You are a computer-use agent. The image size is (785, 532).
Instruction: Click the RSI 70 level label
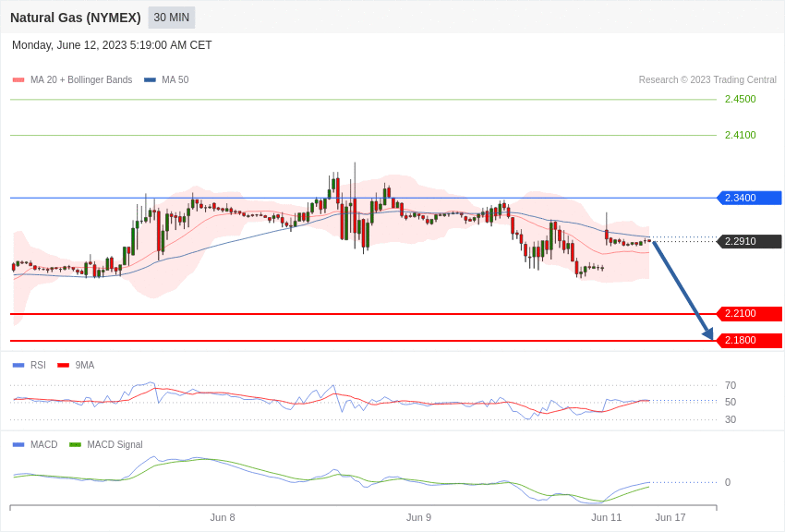(731, 385)
